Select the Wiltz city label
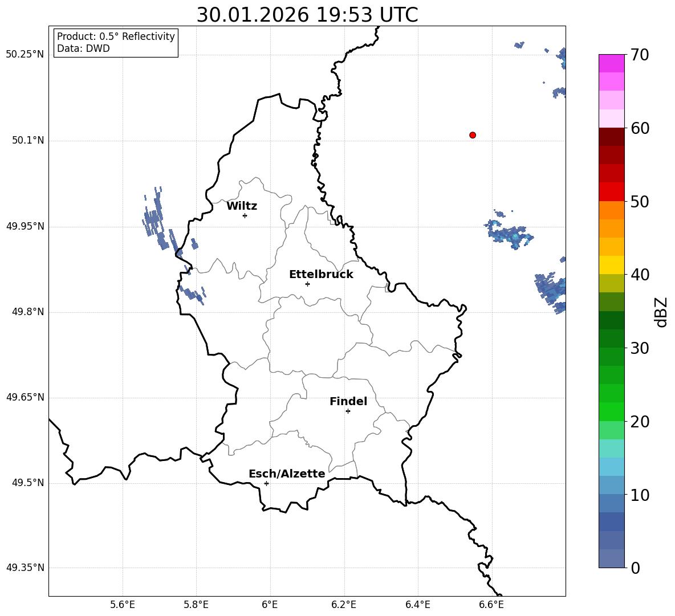The height and width of the screenshot is (616, 675). 242,206
